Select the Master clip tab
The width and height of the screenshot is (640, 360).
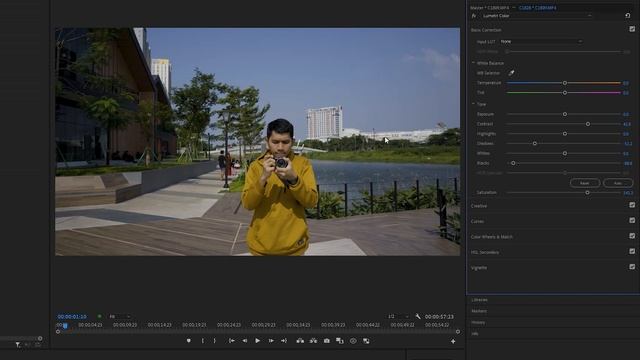tap(490, 8)
